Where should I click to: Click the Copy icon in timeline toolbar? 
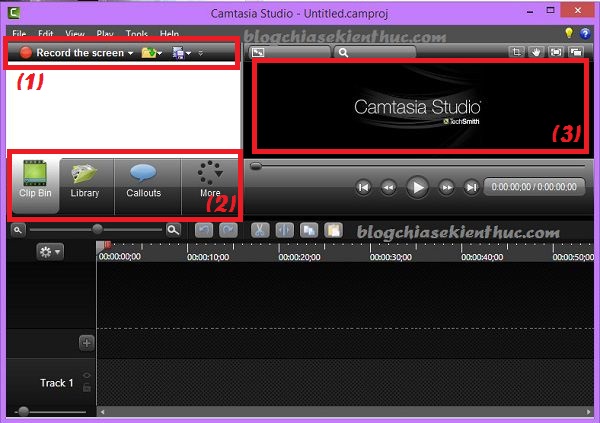tap(309, 230)
